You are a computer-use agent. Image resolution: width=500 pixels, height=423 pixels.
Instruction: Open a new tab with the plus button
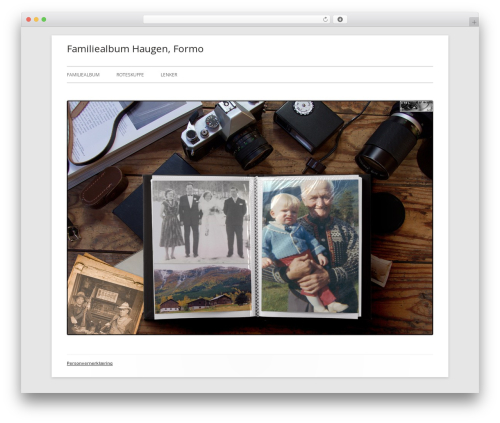point(474,22)
